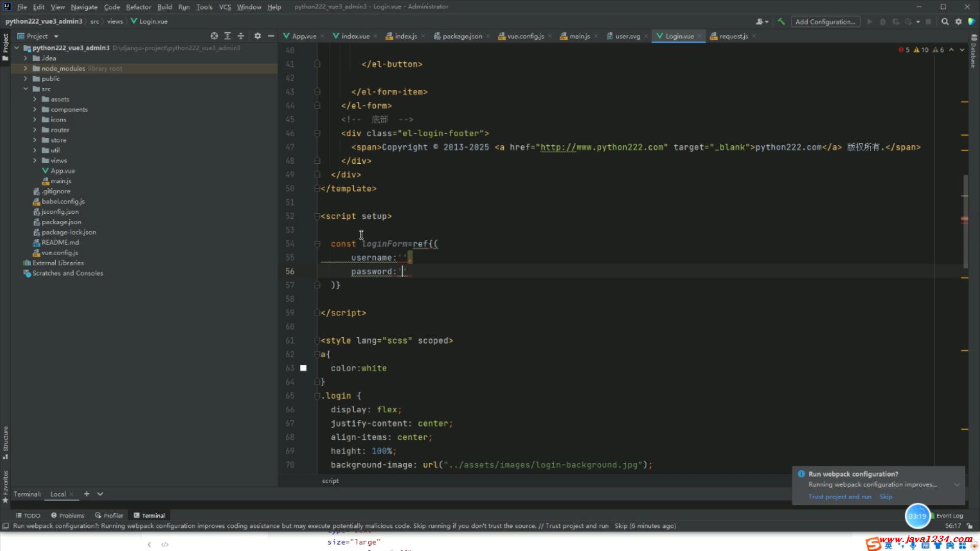Click Collapse All in Project panel
The width and height of the screenshot is (980, 551).
241,36
